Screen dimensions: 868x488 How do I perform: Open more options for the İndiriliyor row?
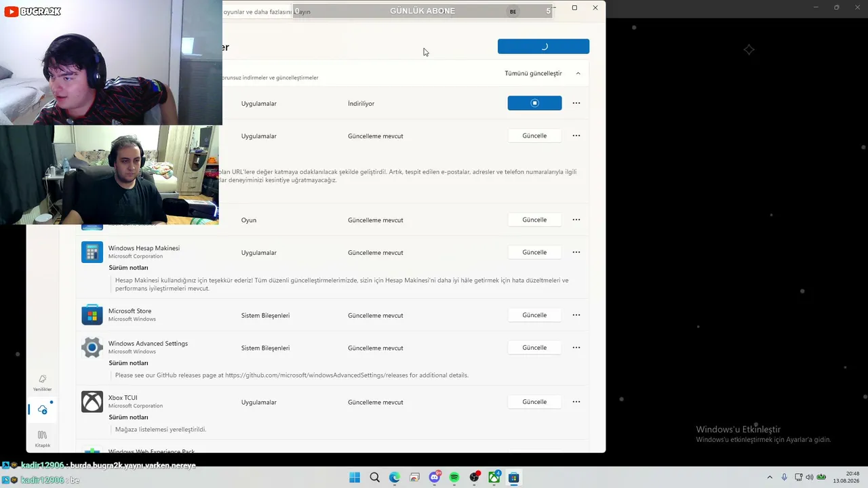point(576,103)
